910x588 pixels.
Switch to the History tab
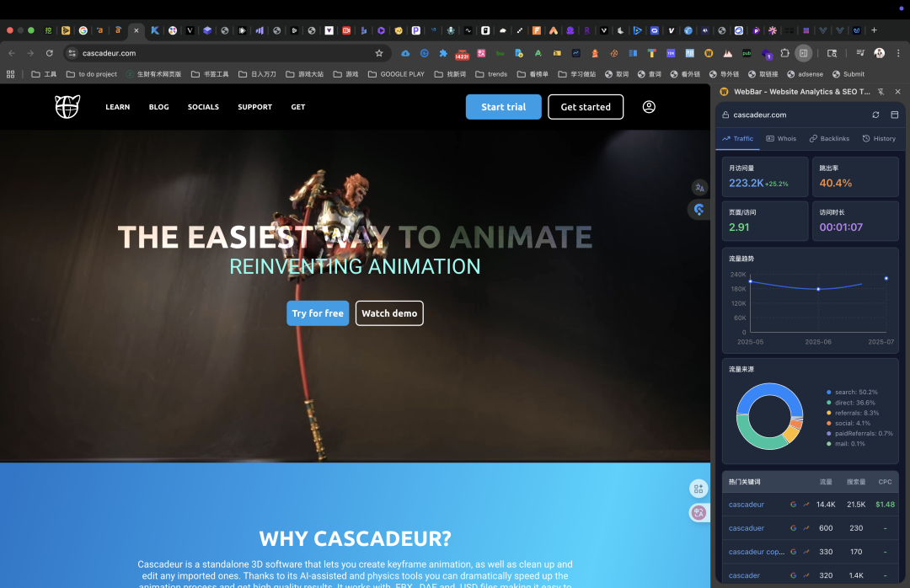(x=879, y=139)
